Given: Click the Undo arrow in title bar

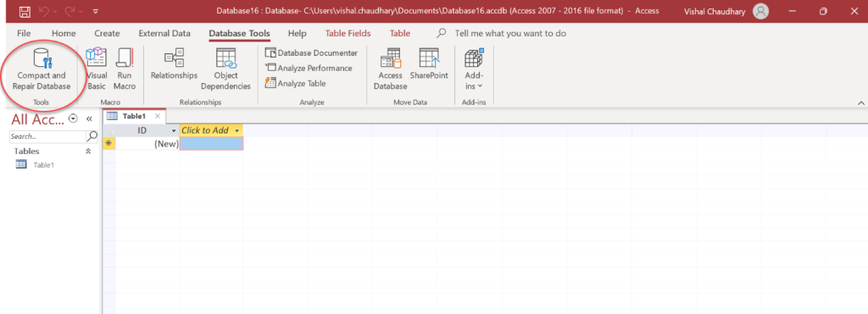Looking at the screenshot, I should pyautogui.click(x=44, y=10).
